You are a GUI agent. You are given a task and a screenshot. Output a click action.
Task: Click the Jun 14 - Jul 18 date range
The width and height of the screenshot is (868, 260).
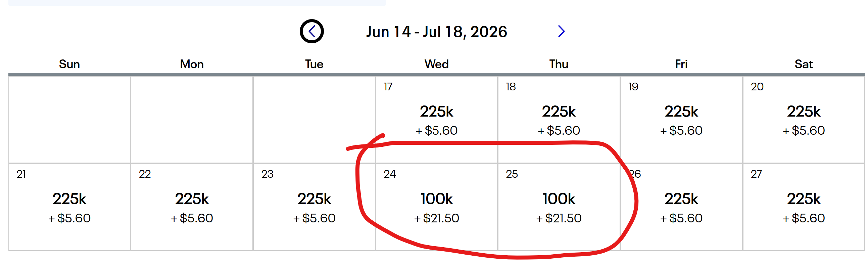tap(436, 32)
